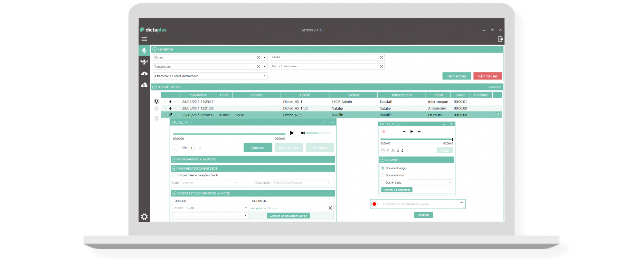Select 'Document local' radio option
Image resolution: width=644 pixels, height=265 pixels.
383,175
